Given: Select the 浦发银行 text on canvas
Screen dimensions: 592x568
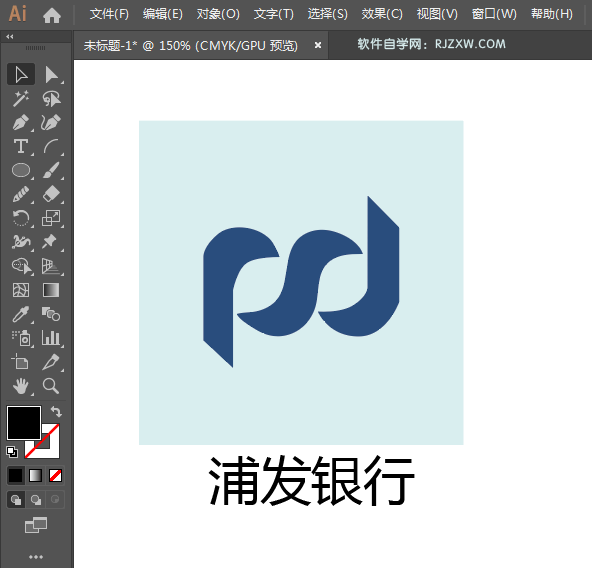Looking at the screenshot, I should (311, 481).
